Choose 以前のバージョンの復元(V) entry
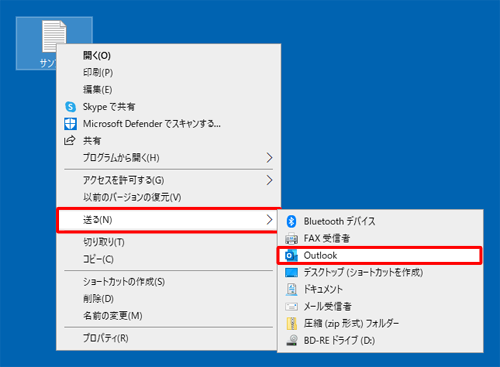The height and width of the screenshot is (367, 500). pyautogui.click(x=169, y=197)
